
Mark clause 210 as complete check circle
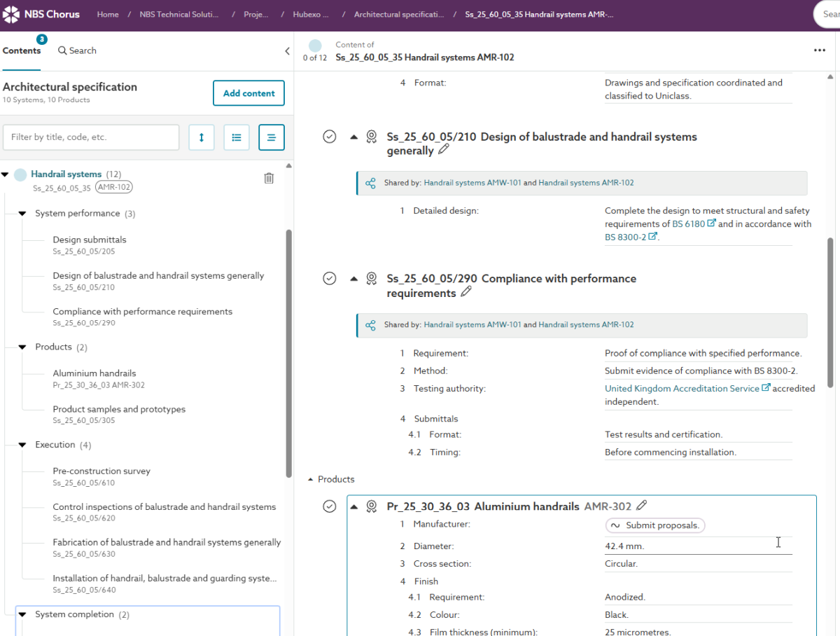[330, 137]
